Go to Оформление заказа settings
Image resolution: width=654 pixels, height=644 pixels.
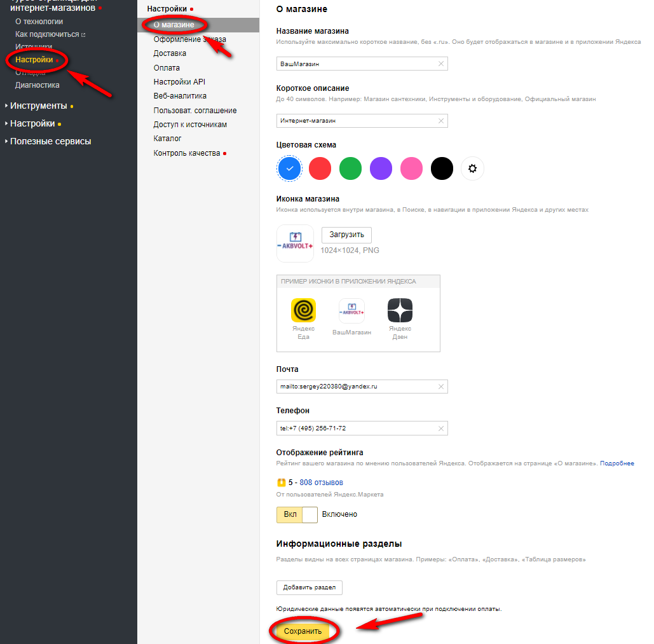coord(189,39)
